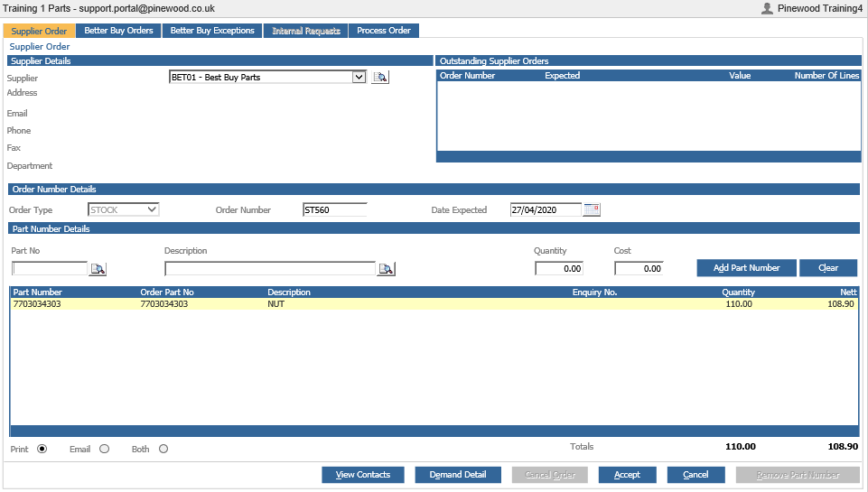This screenshot has height=492, width=868.
Task: Open the Part No search lookup
Action: 98,269
